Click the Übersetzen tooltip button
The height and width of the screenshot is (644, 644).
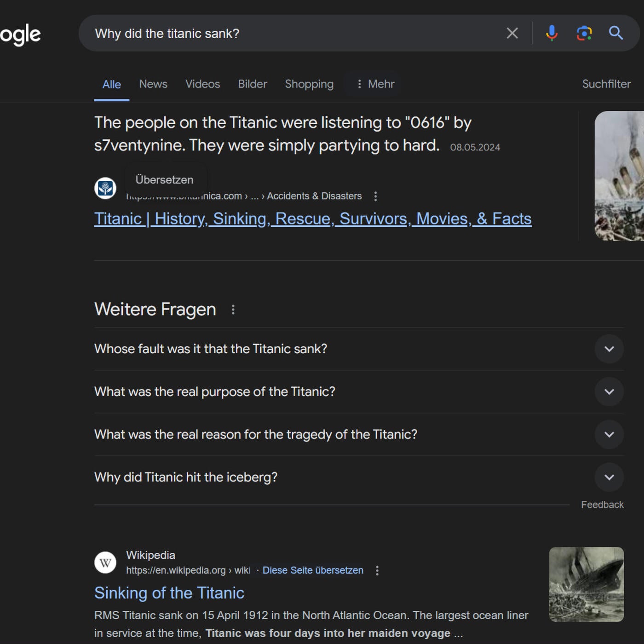pos(165,180)
